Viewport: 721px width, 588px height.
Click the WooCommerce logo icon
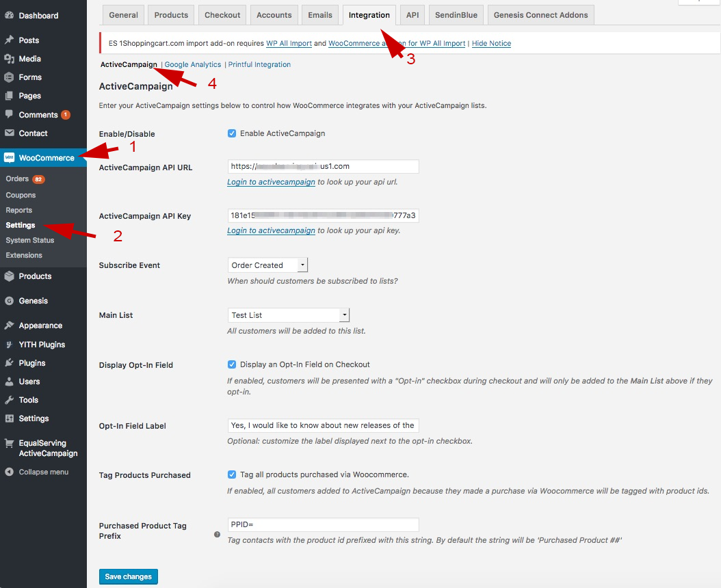[9, 158]
